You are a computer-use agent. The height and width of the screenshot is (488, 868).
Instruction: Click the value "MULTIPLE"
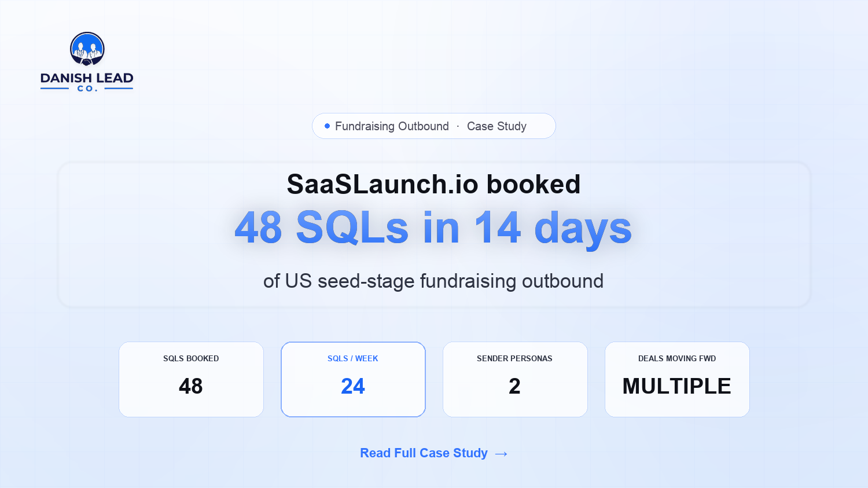tap(677, 386)
